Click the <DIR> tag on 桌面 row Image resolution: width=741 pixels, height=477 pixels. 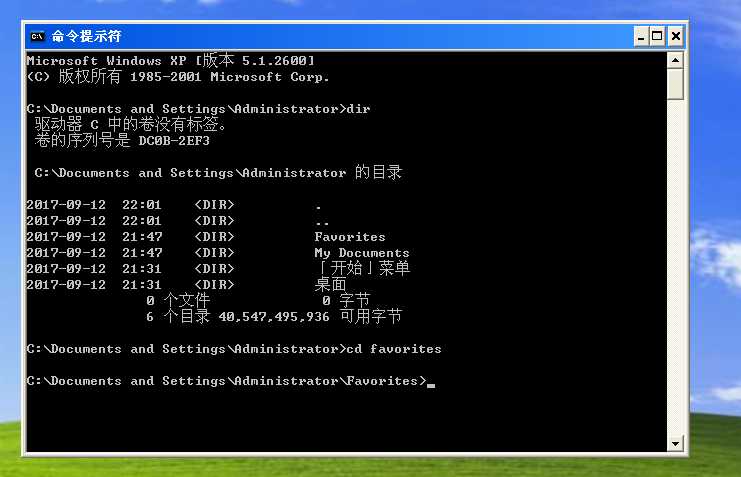214,285
